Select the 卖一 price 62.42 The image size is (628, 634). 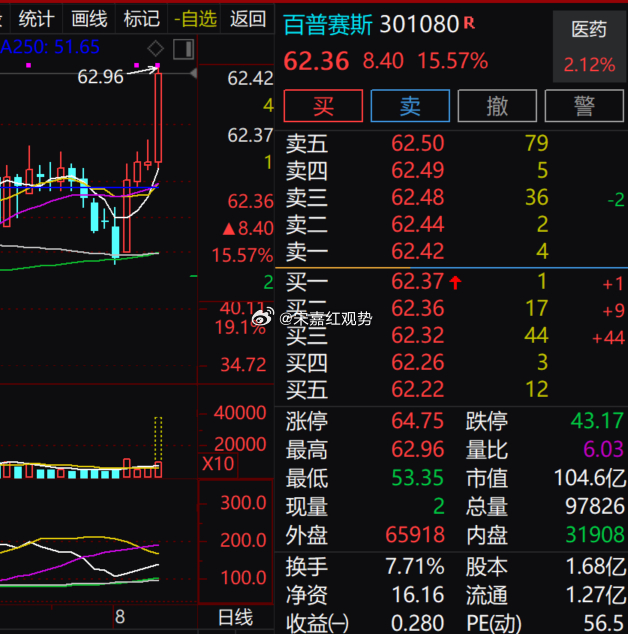(x=418, y=251)
